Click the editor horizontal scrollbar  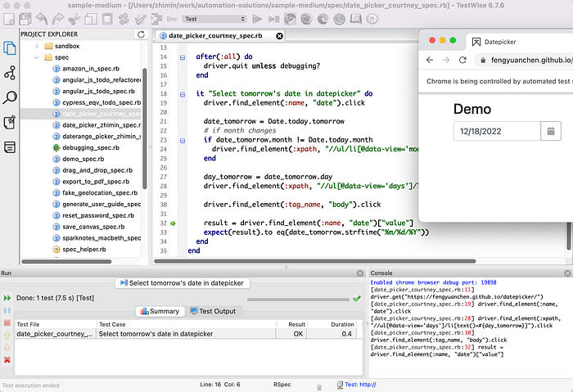315,261
